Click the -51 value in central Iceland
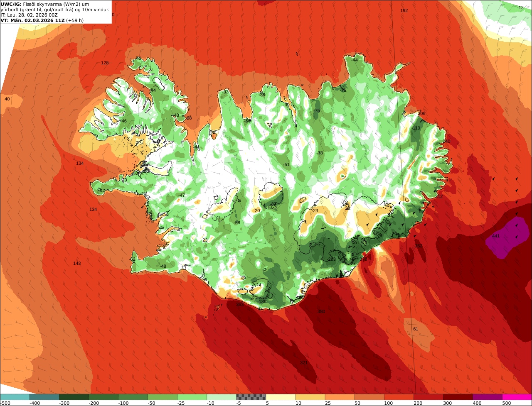The width and height of the screenshot is (532, 406). coord(286,164)
